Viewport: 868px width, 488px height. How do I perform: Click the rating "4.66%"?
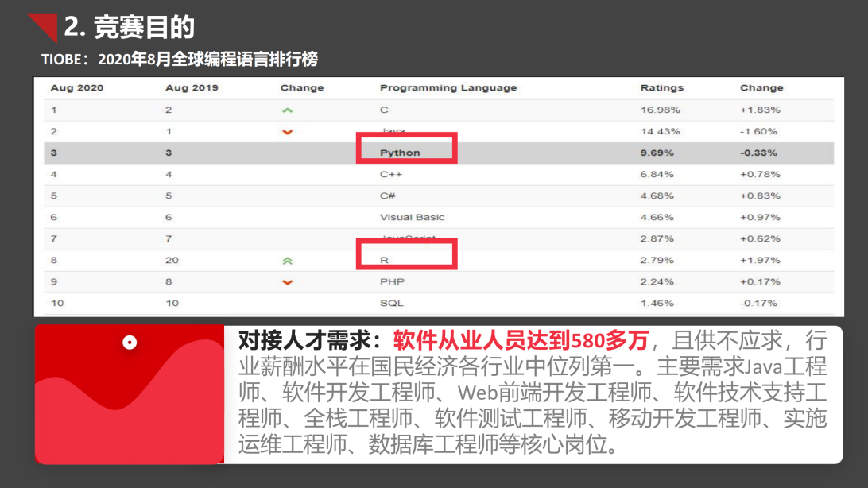point(657,218)
